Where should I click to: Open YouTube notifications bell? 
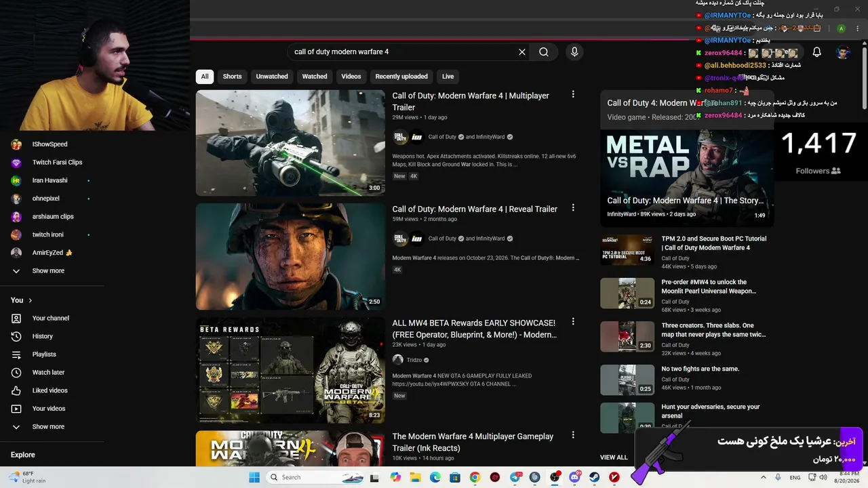point(817,52)
